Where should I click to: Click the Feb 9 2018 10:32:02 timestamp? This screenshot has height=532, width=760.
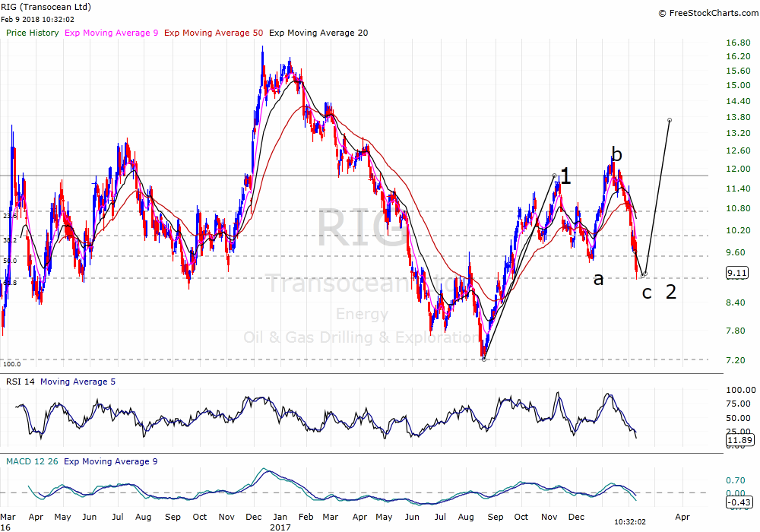37,20
